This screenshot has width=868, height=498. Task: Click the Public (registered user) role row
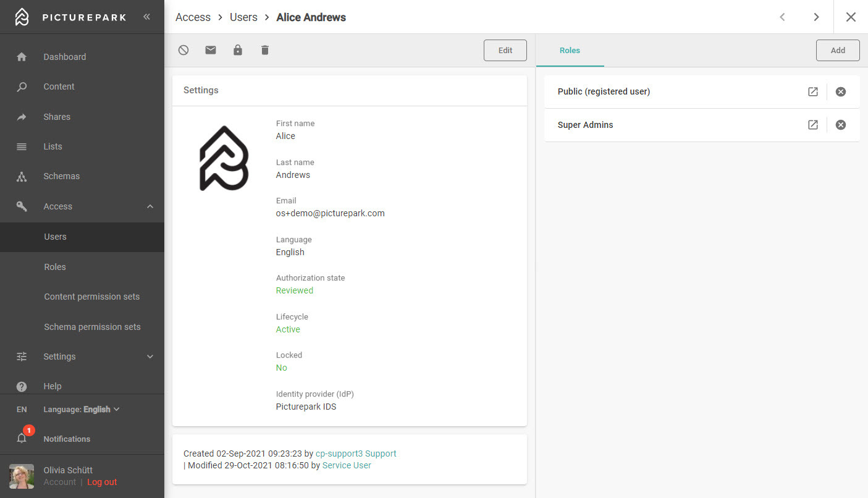click(x=702, y=91)
